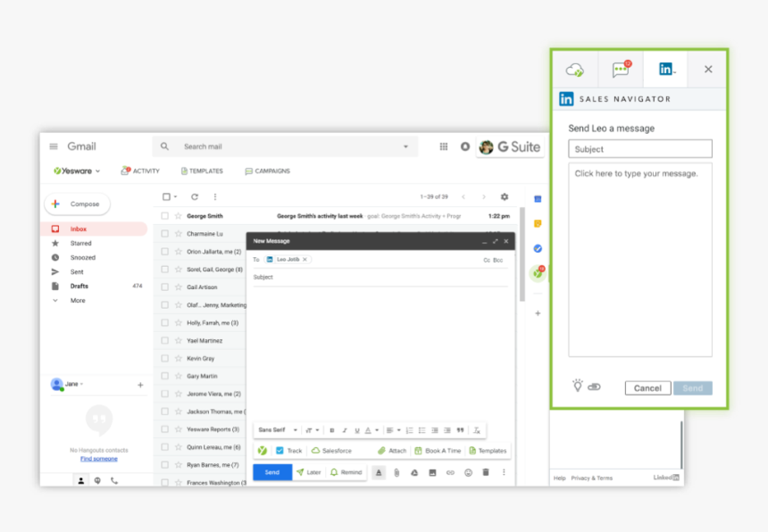Apply italic formatting in New Message
This screenshot has height=532, width=768.
coord(345,430)
